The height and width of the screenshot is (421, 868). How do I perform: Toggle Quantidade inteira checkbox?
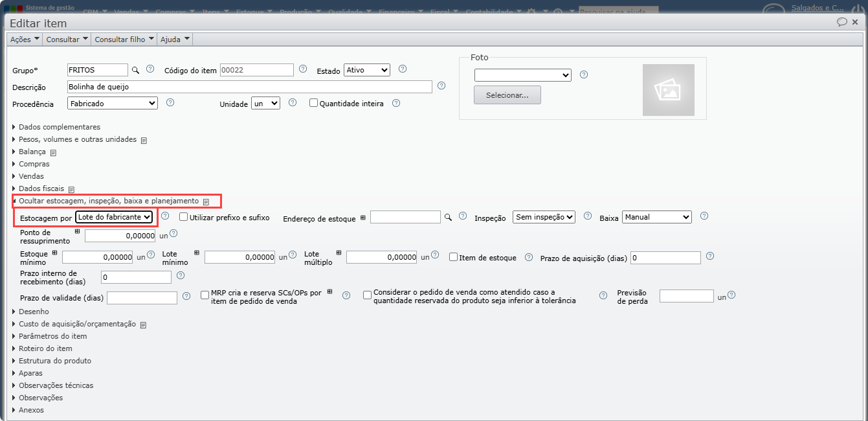pyautogui.click(x=313, y=103)
